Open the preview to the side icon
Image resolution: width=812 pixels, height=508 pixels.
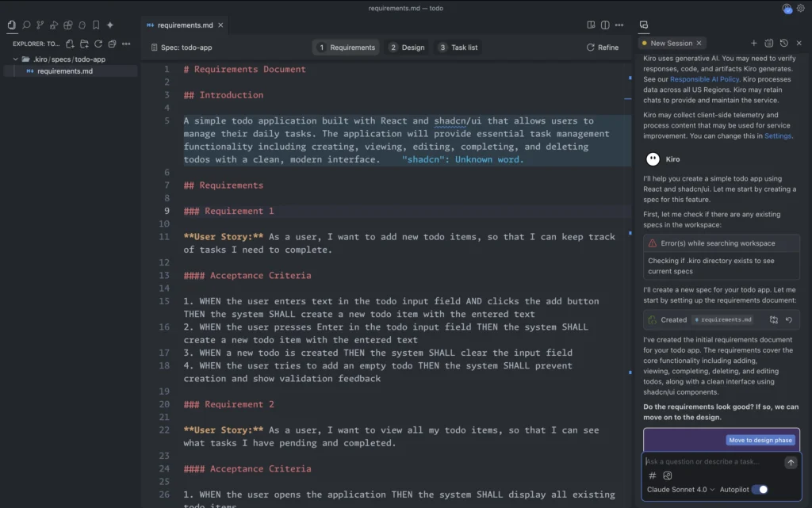point(591,25)
